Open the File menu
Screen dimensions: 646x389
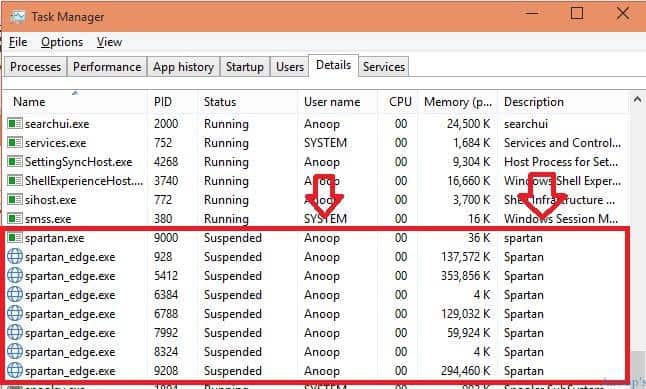tap(18, 42)
